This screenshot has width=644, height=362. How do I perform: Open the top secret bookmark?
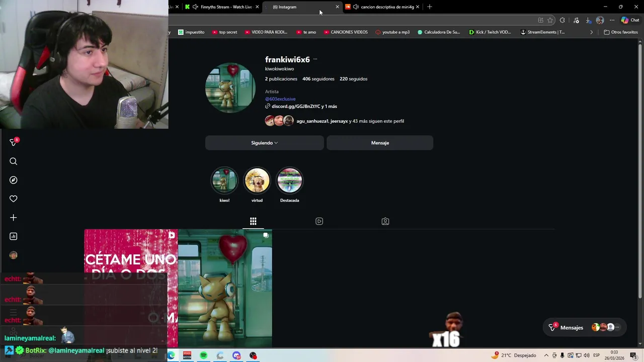pyautogui.click(x=224, y=32)
